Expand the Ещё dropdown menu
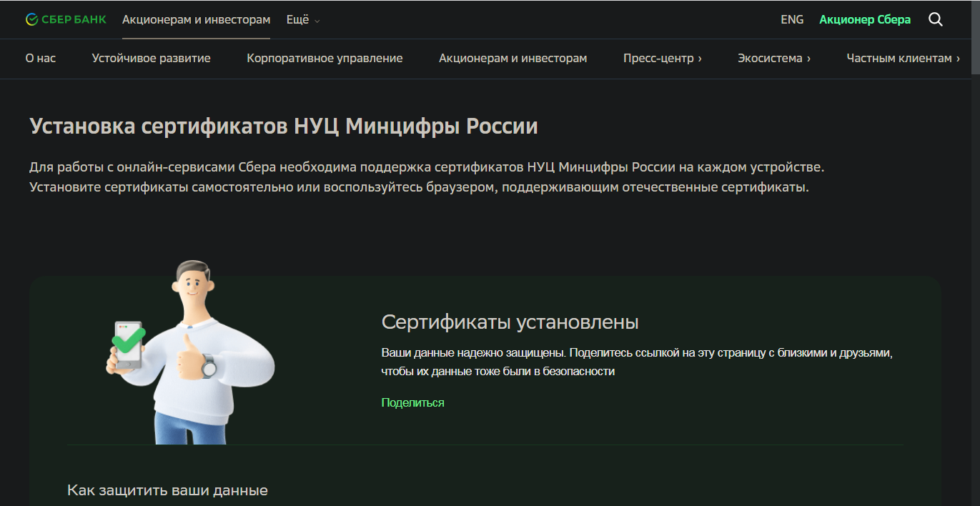 (303, 20)
